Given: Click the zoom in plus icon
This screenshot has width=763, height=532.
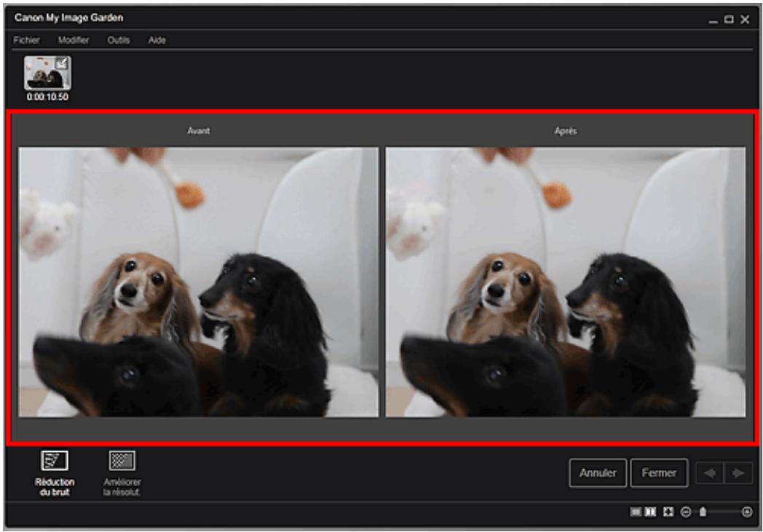Looking at the screenshot, I should click(746, 512).
